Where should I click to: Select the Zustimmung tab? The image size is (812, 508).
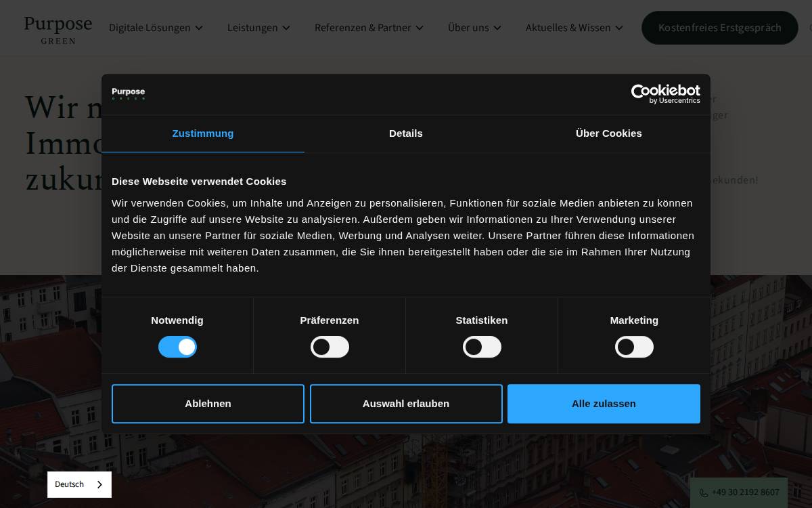pos(203,133)
